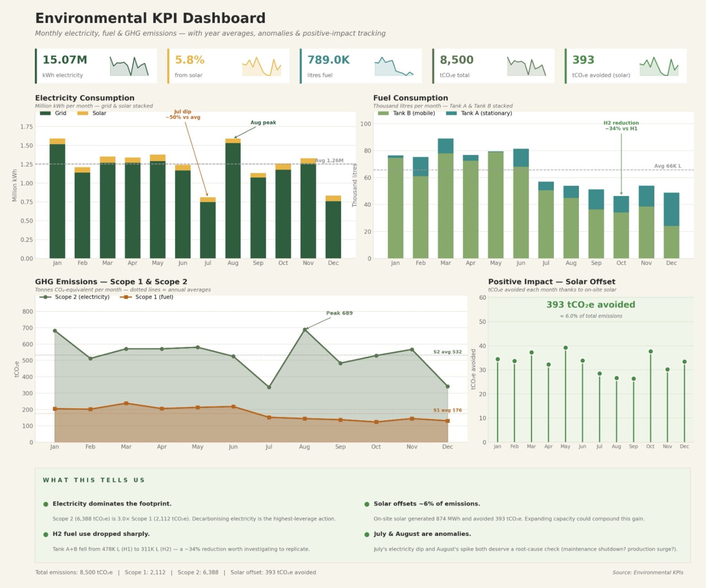Select the GHG Emissions — Scope 1 & Scope 2 tab
This screenshot has height=588, width=706.
click(x=111, y=281)
